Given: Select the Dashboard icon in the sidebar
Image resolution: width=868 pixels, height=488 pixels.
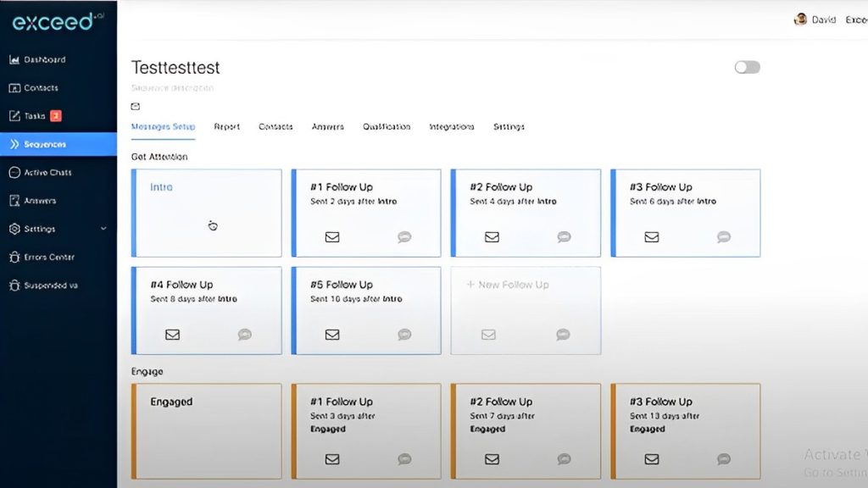Looking at the screenshot, I should [x=15, y=59].
